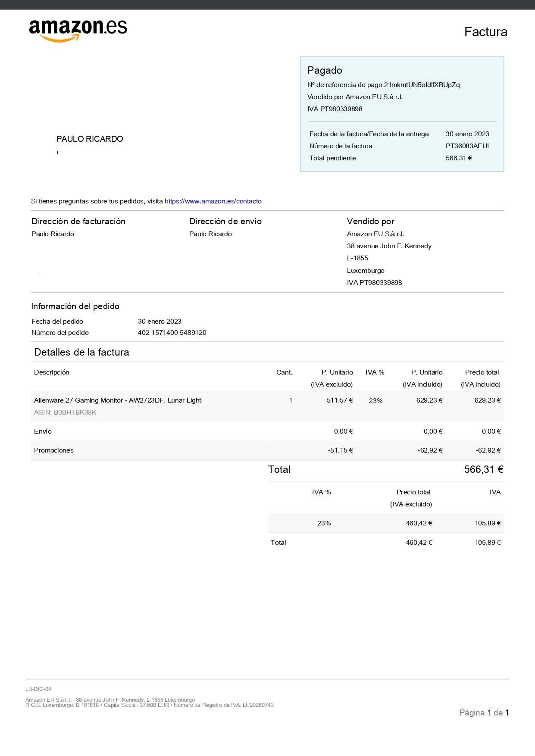Click customer name 'PAULO RICARDO'
Image resolution: width=535 pixels, height=756 pixels.
[90, 139]
